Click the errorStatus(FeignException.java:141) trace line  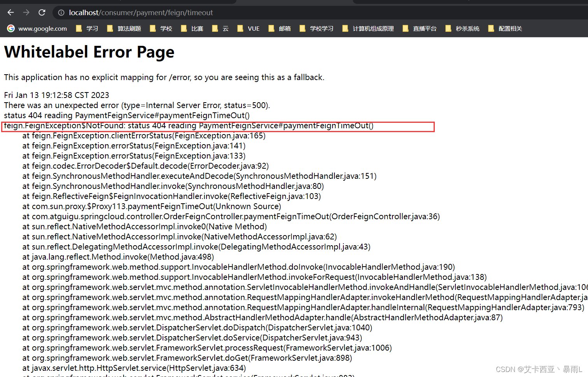tap(134, 146)
